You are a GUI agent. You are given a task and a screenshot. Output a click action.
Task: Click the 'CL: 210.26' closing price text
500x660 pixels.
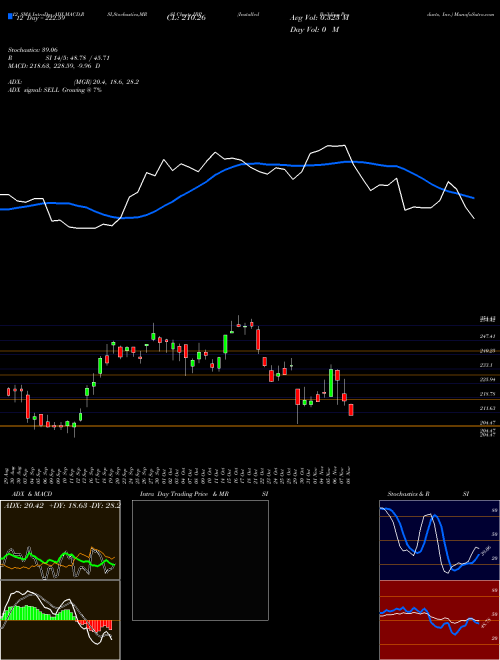click(186, 18)
